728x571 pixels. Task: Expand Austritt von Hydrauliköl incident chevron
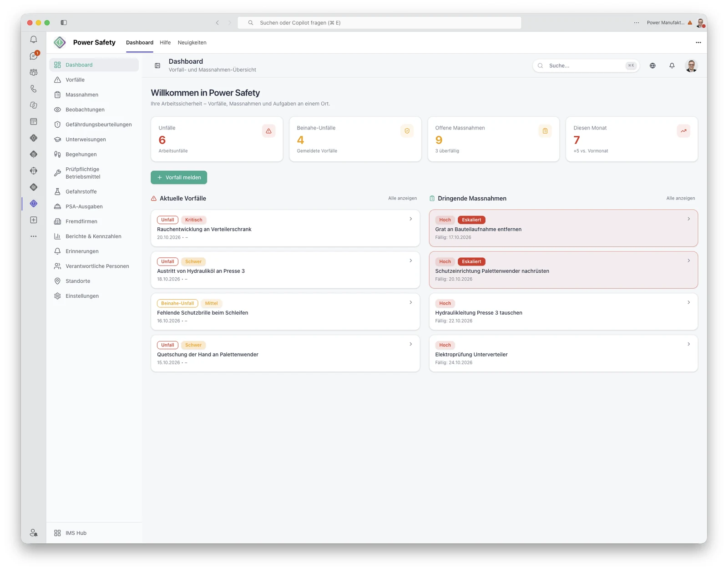tap(411, 260)
